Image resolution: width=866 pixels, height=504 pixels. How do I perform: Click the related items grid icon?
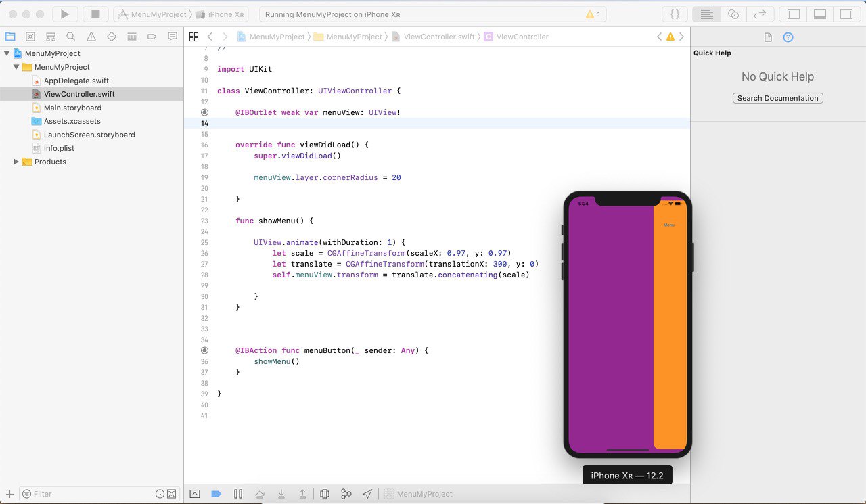(194, 37)
